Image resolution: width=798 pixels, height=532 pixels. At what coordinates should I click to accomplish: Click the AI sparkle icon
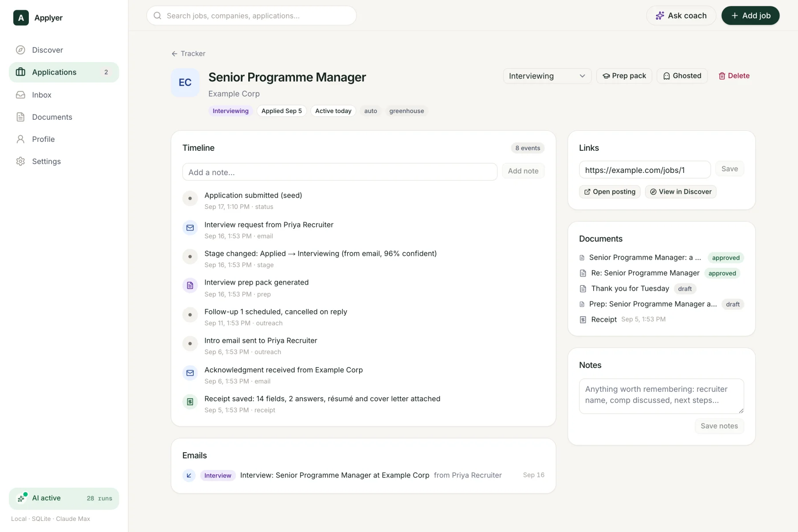tap(21, 499)
